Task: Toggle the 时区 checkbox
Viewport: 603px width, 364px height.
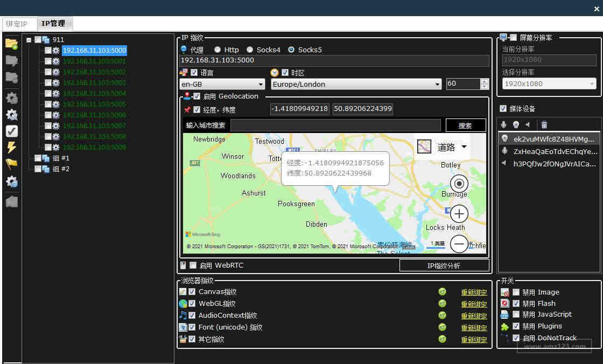Action: 285,72
